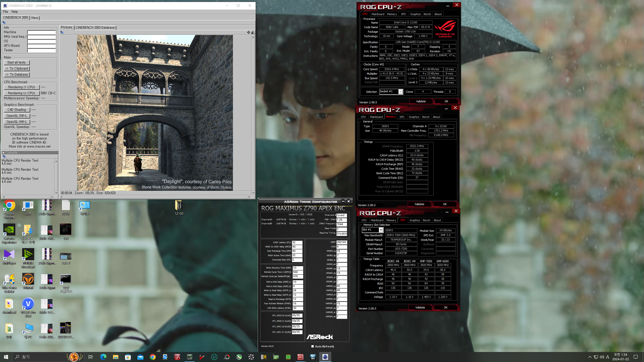The height and width of the screenshot is (362, 644).
Task: Open the Socket #1 selection dropdown in CPU-Z
Action: 400,92
